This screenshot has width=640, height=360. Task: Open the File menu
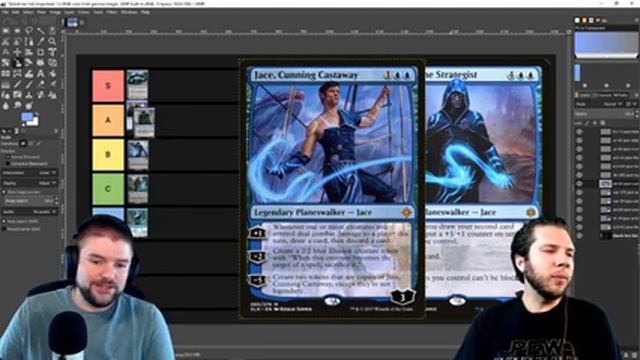point(4,13)
